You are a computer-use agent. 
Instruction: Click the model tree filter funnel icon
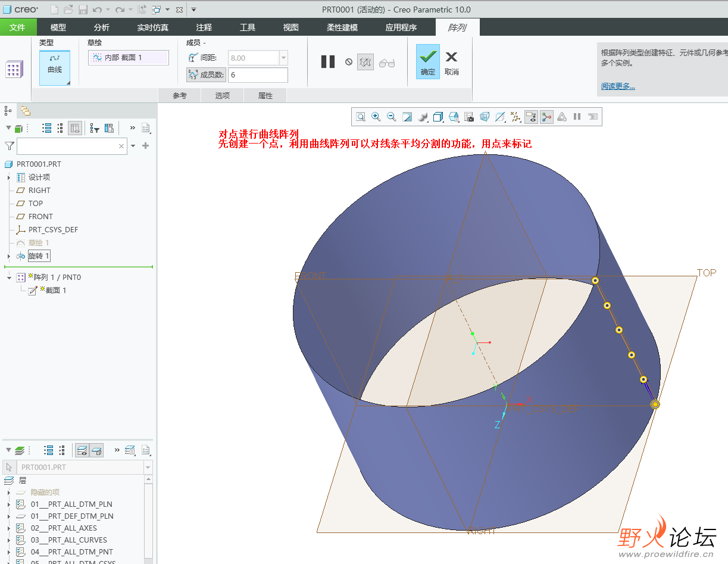10,146
